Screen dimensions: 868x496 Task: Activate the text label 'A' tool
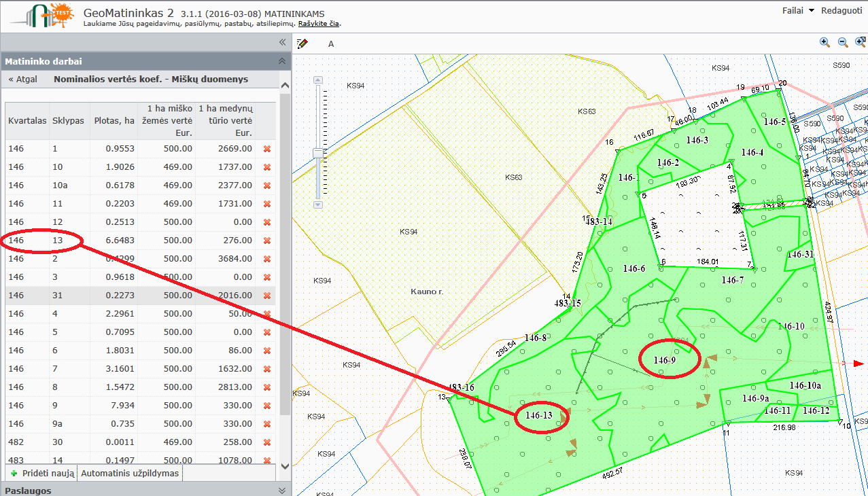(331, 44)
